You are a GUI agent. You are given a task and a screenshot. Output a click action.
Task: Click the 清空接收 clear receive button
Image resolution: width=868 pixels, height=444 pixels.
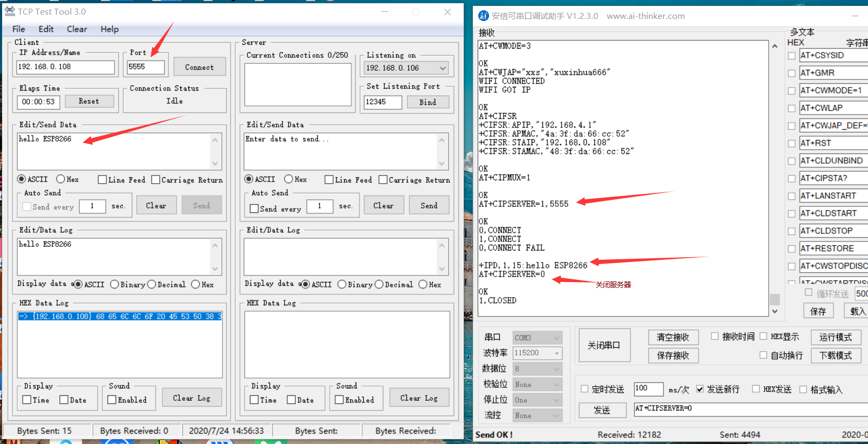coord(673,338)
